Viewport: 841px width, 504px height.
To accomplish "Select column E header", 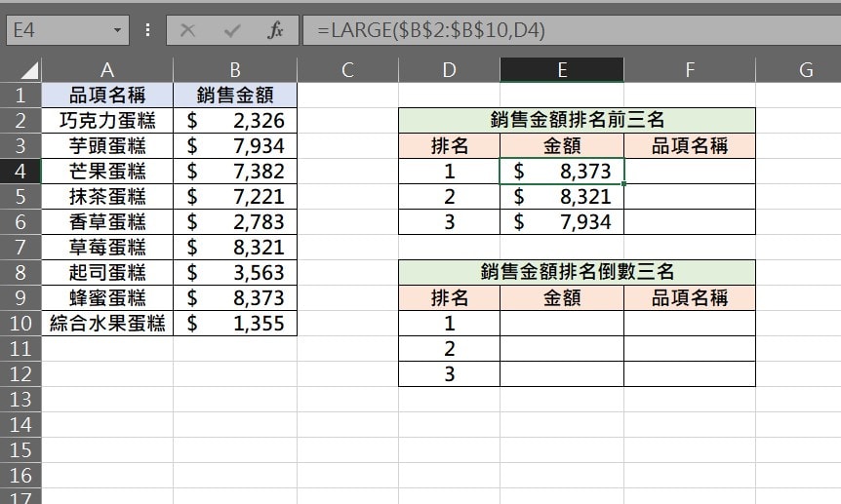I will coord(562,70).
